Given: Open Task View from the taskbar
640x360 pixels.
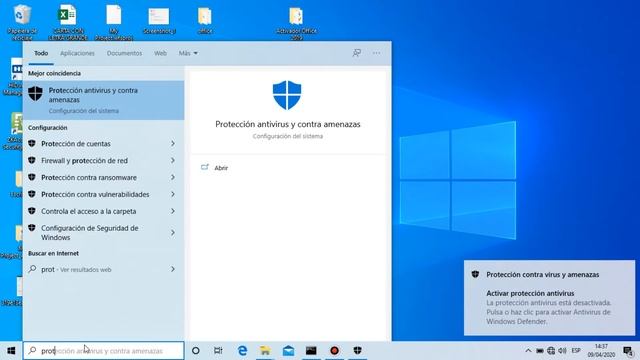Looking at the screenshot, I should tap(218, 351).
